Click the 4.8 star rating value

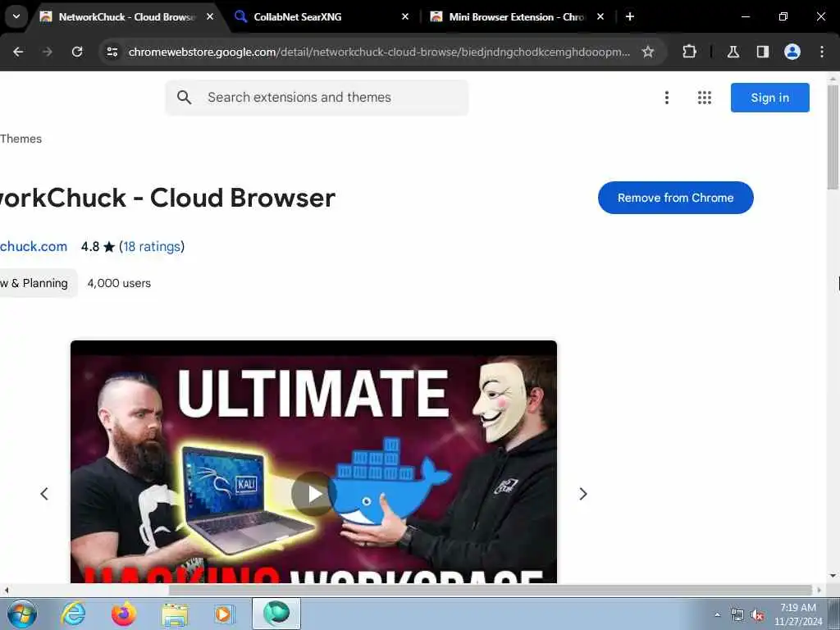90,246
